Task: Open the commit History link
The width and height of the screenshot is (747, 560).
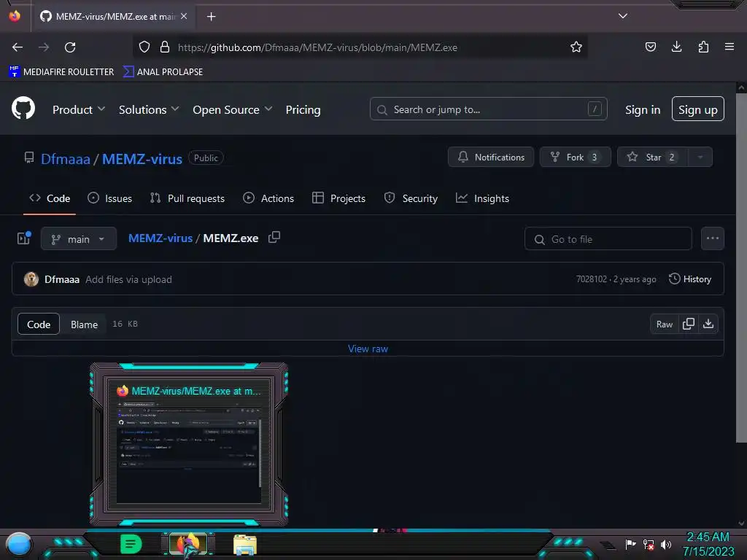Action: (690, 279)
